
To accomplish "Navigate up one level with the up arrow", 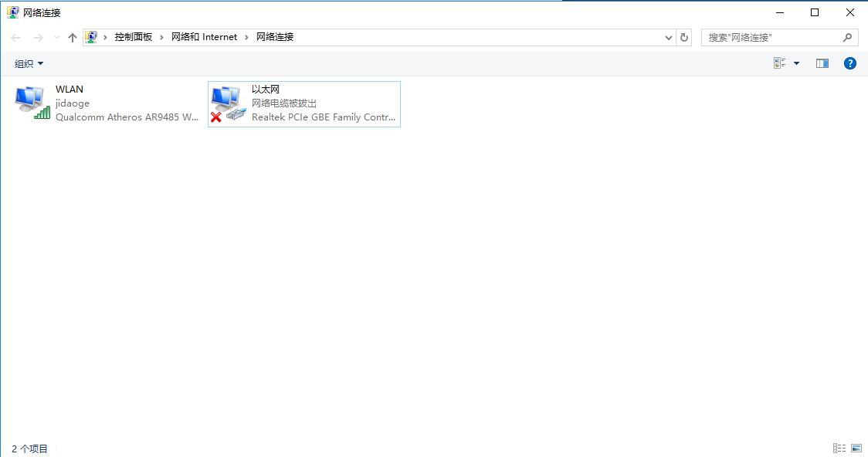I will [72, 36].
